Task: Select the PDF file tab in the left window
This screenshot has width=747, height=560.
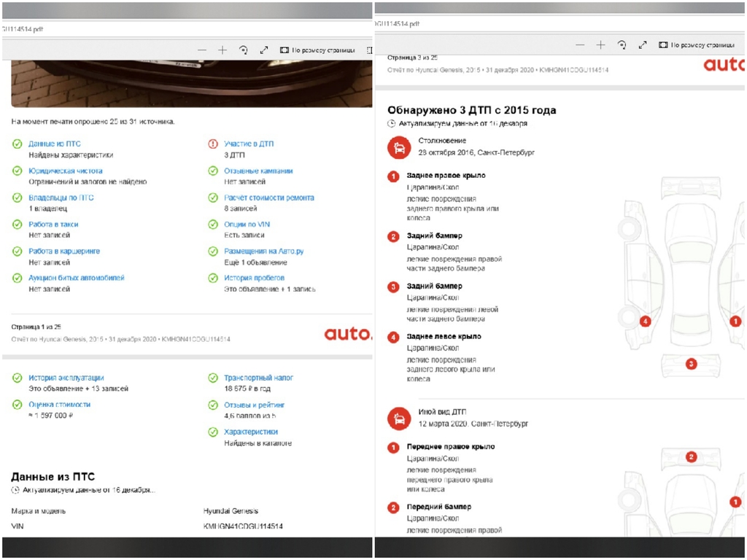Action: (23, 29)
